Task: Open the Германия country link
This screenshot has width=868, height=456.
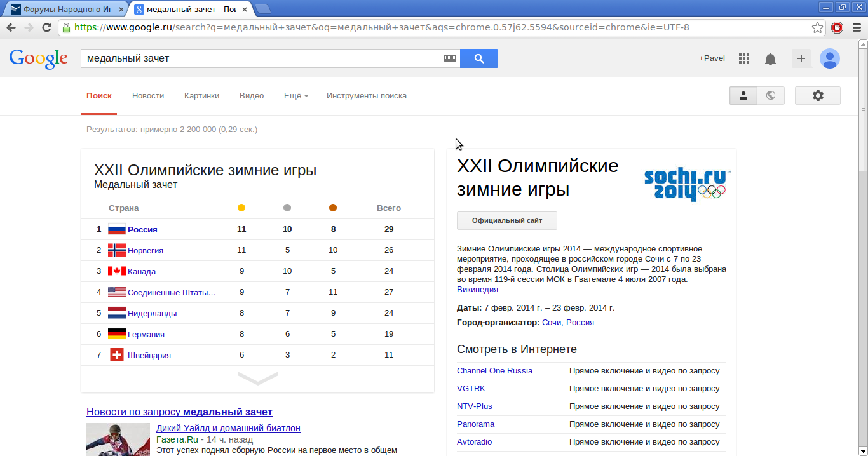Action: pos(146,335)
